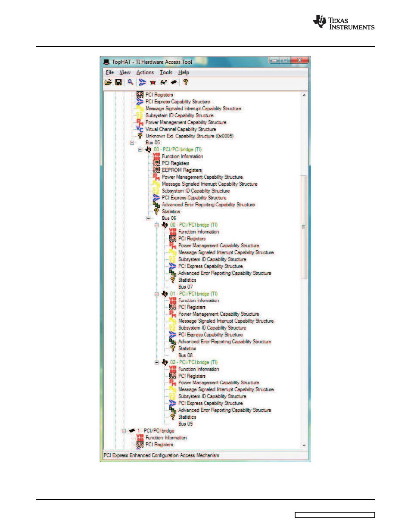Click the TopHAT - TI Hardware Access Tool title
The width and height of the screenshot is (411, 532).
[152, 62]
